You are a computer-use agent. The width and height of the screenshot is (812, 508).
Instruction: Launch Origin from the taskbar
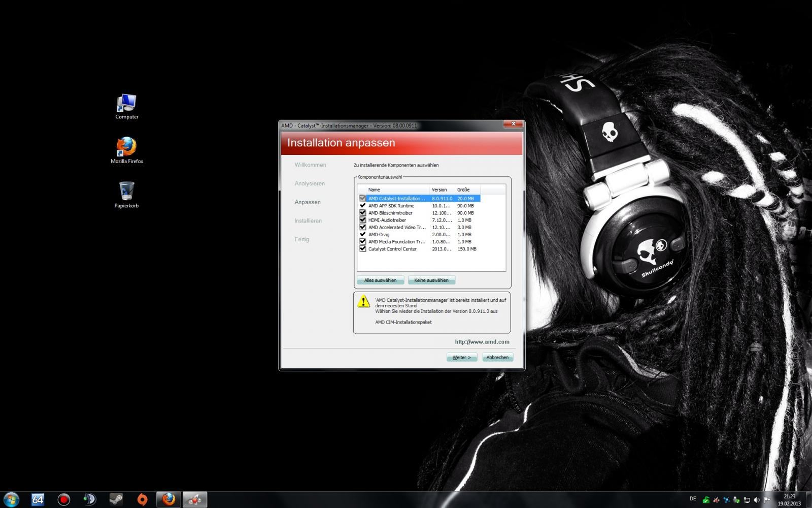[142, 499]
